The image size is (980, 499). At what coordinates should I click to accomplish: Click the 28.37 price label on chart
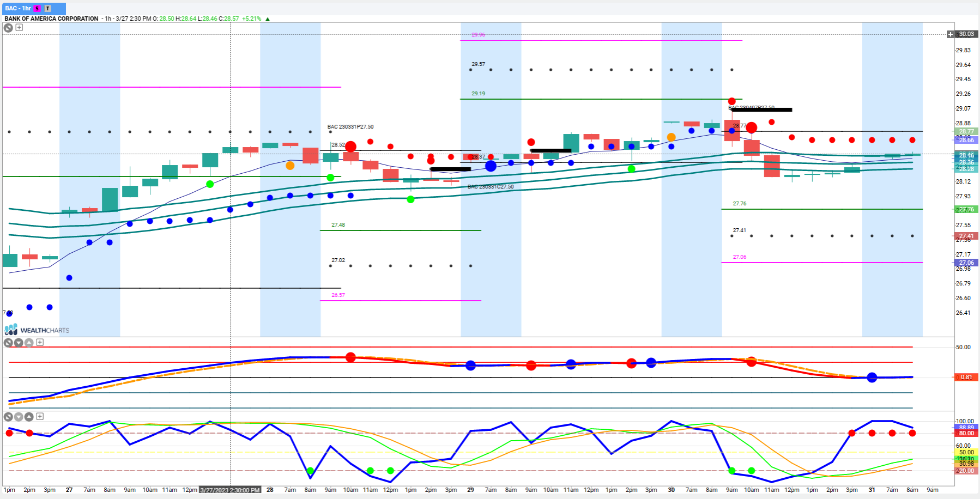tap(478, 157)
